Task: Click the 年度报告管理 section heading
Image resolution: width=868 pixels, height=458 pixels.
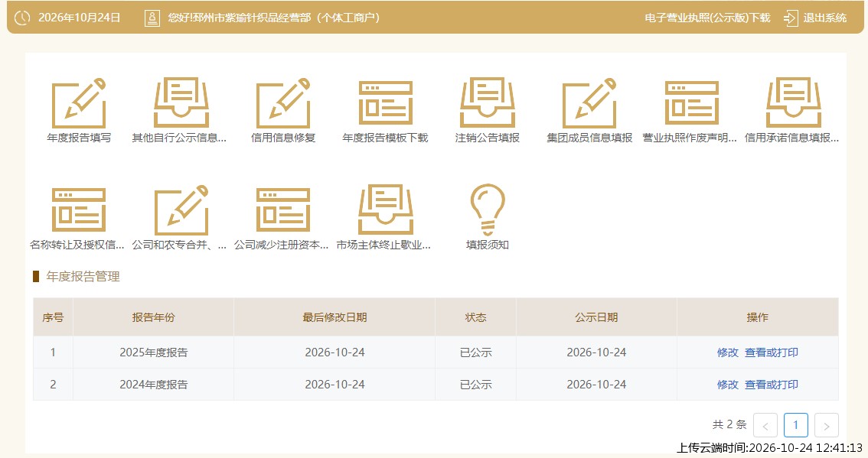Action: (83, 277)
